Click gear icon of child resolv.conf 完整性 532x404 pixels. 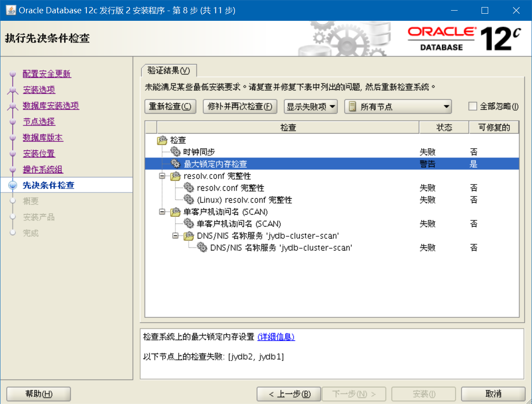(x=189, y=188)
